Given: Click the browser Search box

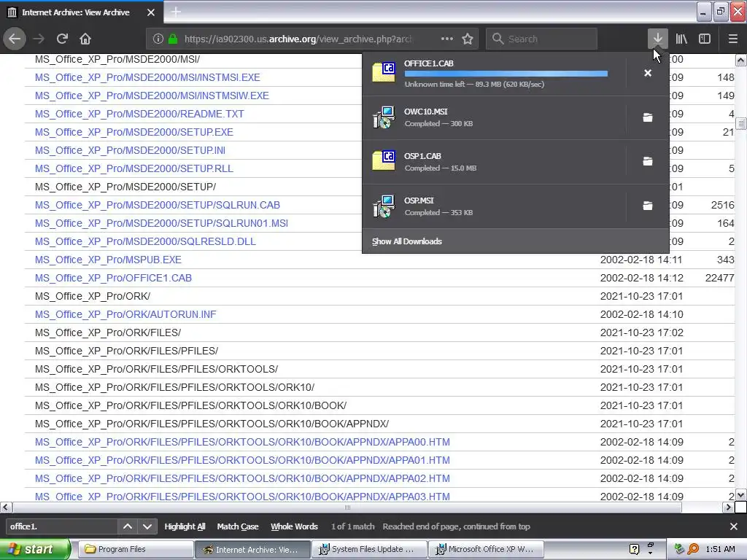Looking at the screenshot, I should (541, 39).
